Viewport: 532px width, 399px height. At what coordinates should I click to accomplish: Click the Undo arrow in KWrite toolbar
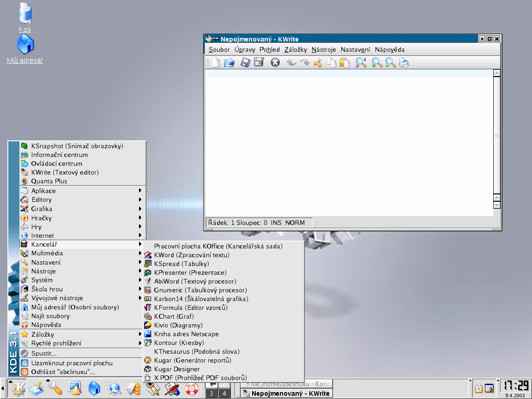[291, 62]
